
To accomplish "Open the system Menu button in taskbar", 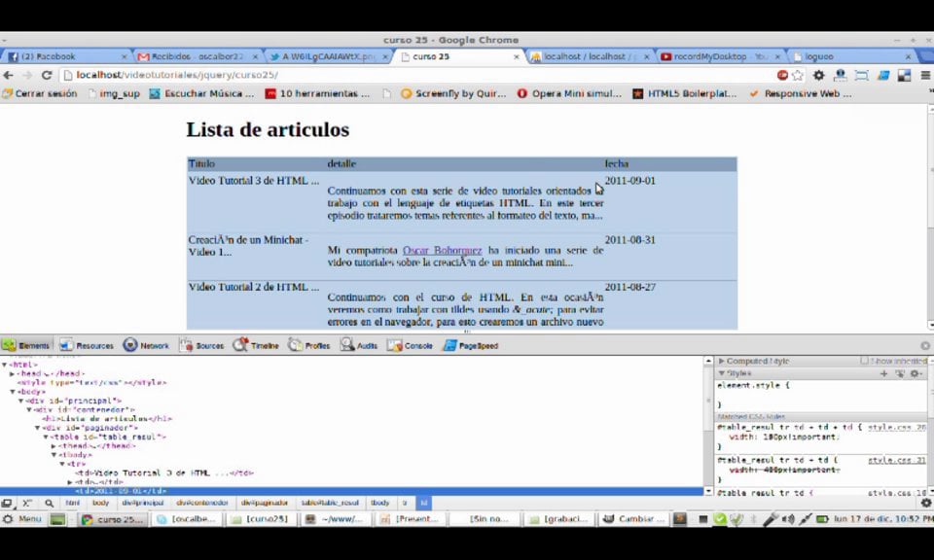I will tap(22, 519).
